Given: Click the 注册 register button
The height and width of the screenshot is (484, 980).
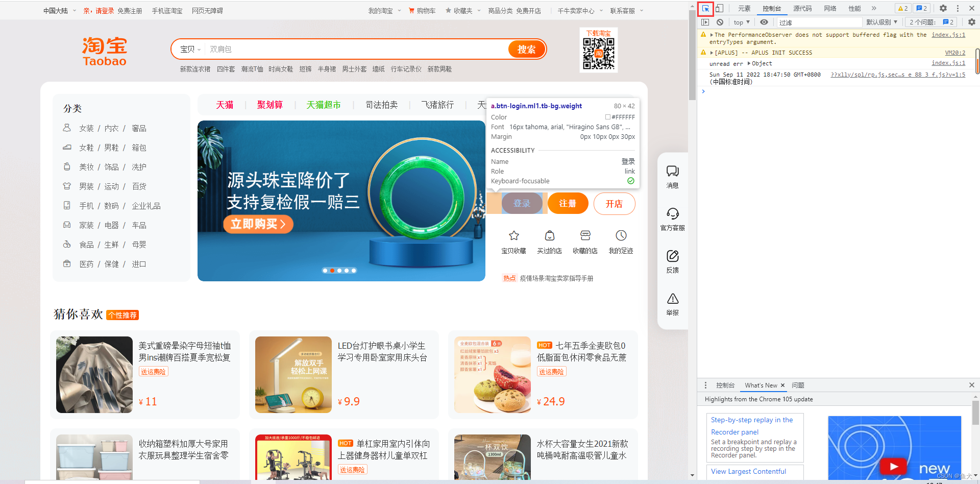Looking at the screenshot, I should coord(568,203).
